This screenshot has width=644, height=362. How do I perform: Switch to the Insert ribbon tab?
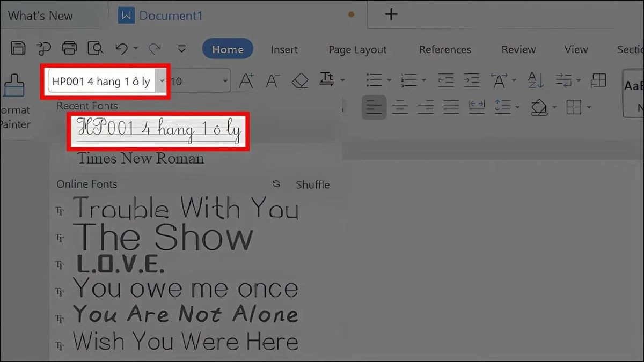[x=284, y=49]
